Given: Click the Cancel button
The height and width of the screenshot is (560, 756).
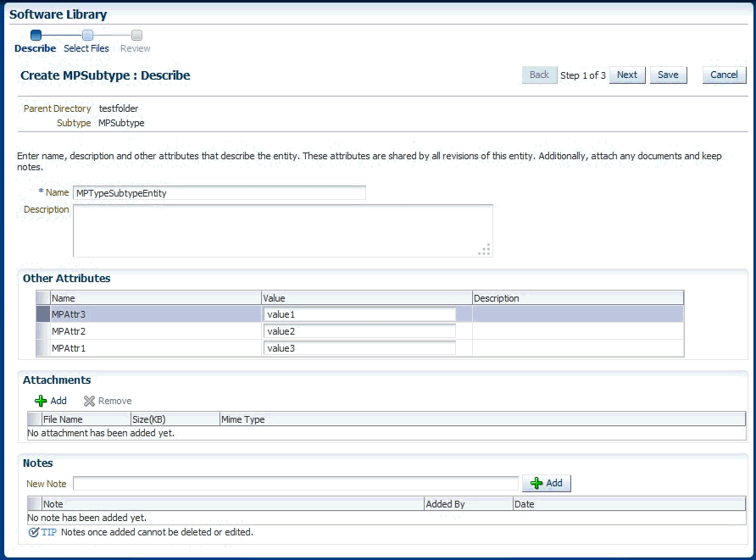Looking at the screenshot, I should click(724, 75).
